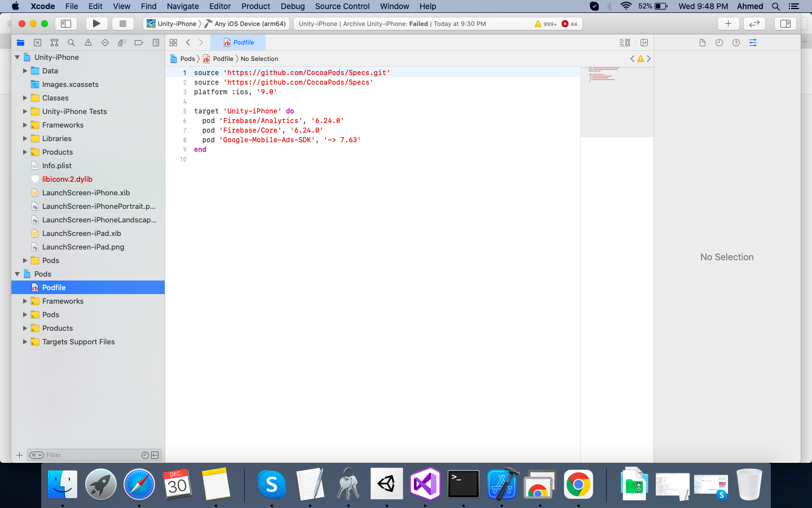Show the 44 errors
The height and width of the screenshot is (508, 812).
click(570, 24)
